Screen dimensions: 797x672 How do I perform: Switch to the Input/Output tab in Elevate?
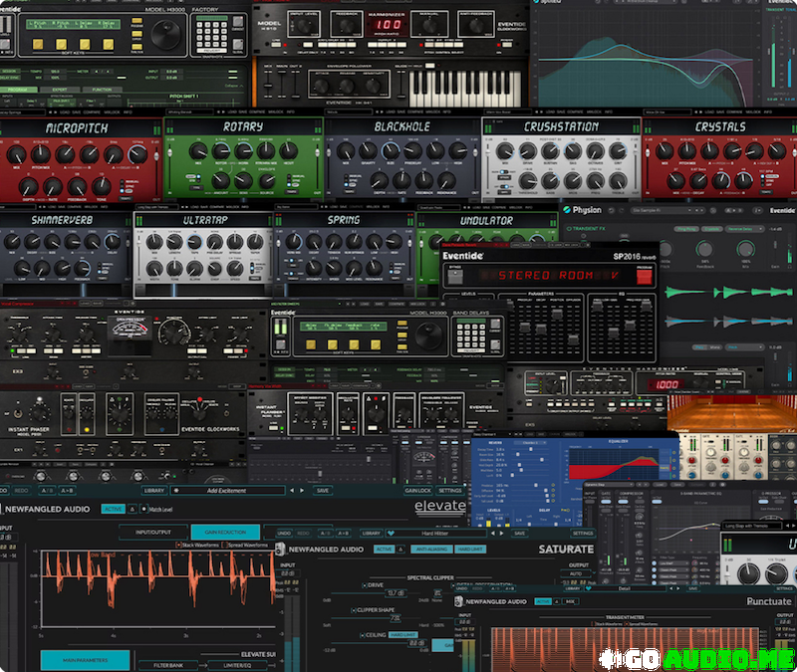[151, 533]
